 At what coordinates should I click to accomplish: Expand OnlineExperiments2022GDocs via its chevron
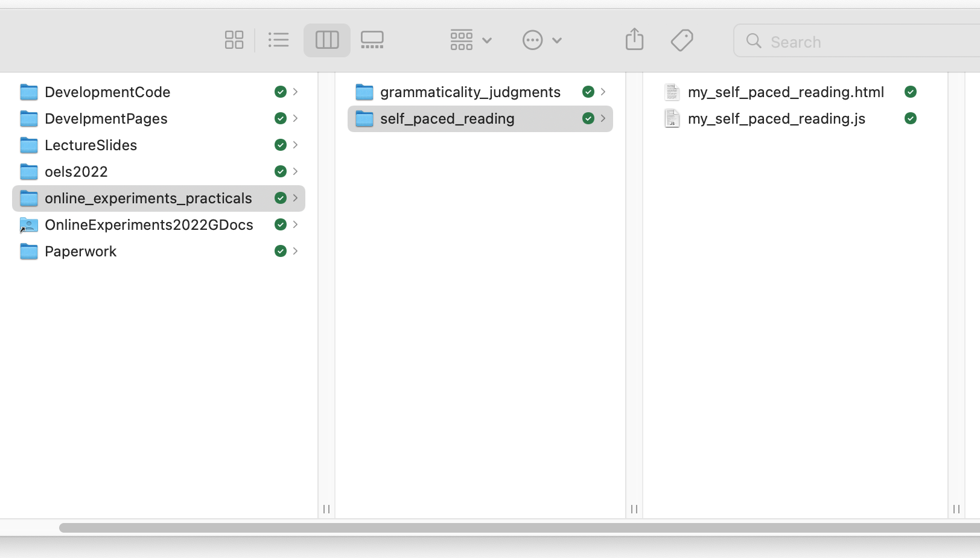click(x=295, y=224)
